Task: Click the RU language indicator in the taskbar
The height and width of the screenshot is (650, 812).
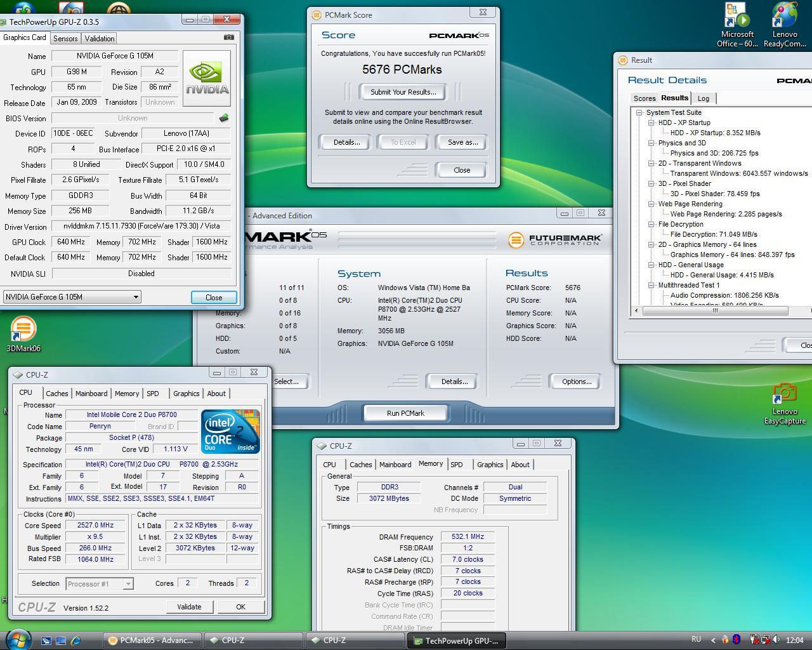Action: 696,640
